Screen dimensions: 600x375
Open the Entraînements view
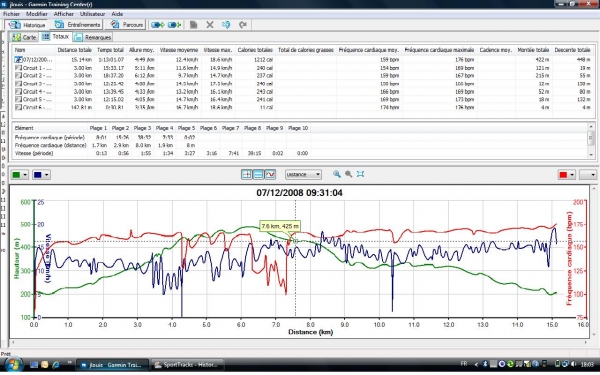tap(77, 25)
